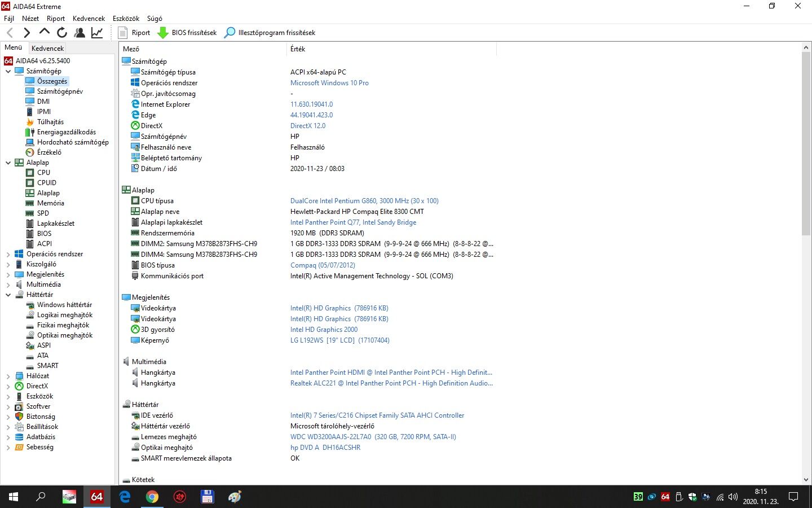Collapse the Alaplap tree node
The image size is (812, 508).
point(8,163)
